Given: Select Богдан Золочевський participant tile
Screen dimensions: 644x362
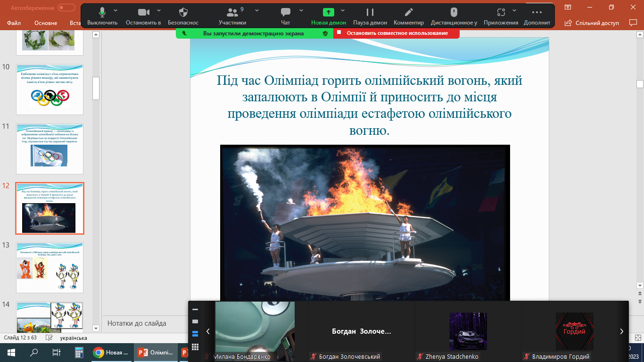Looking at the screenshot, I should point(362,331).
